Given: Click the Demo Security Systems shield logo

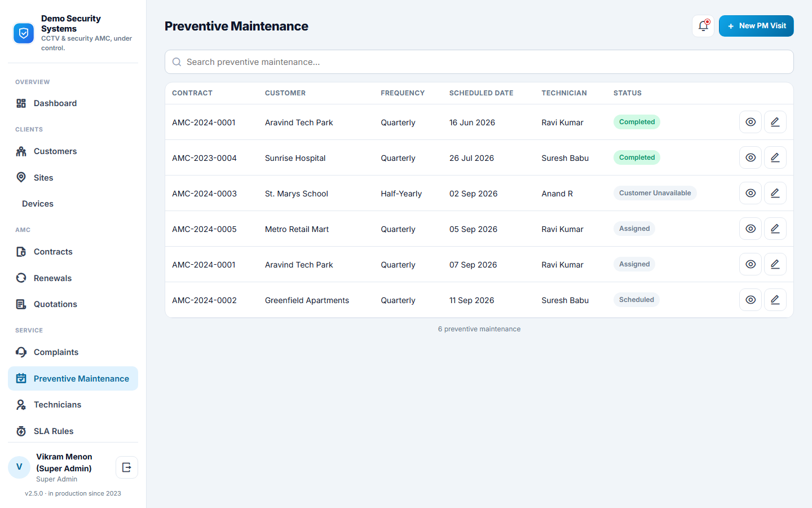Looking at the screenshot, I should 24,33.
